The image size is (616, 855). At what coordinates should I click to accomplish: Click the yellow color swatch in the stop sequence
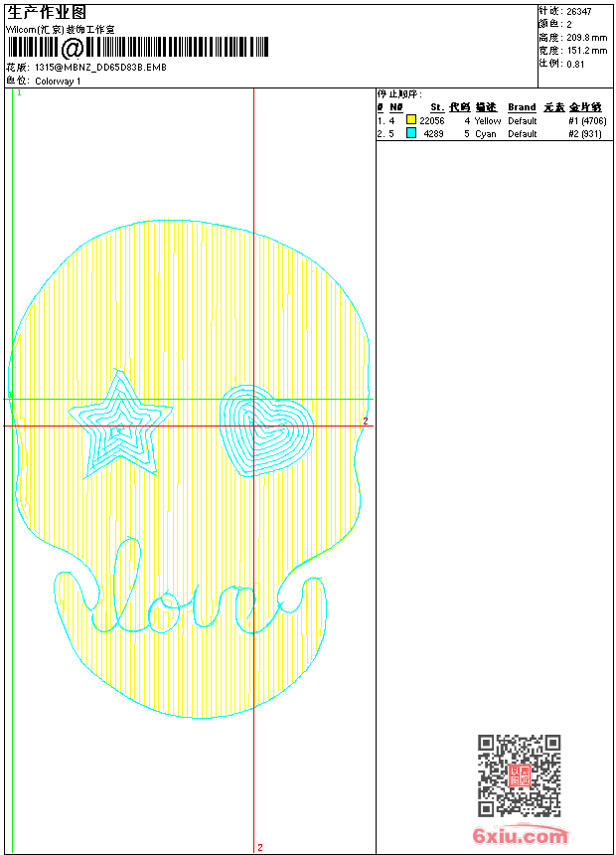coord(410,120)
